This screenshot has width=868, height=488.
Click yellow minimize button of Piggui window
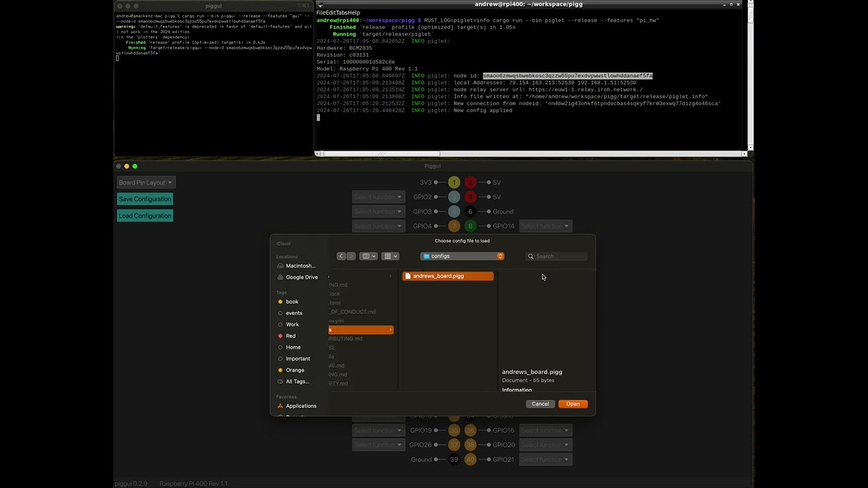tap(126, 166)
